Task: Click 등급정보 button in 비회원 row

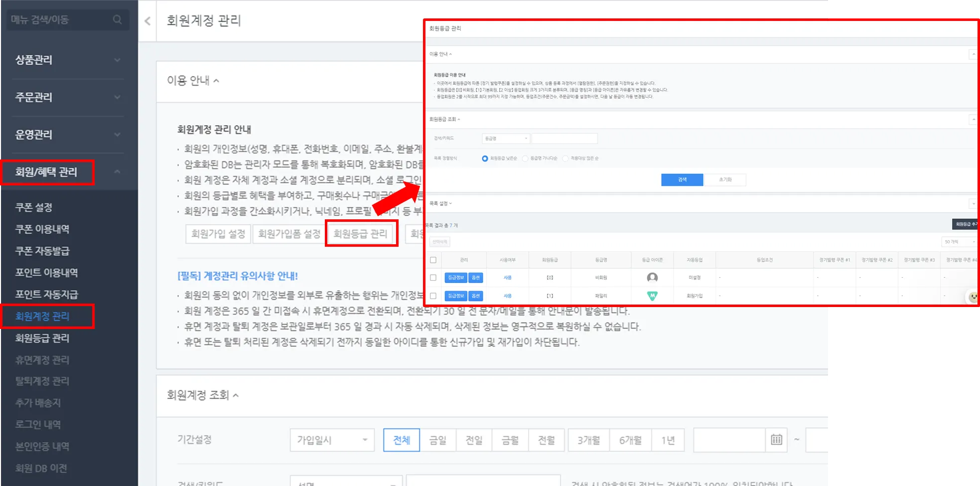Action: tap(456, 278)
